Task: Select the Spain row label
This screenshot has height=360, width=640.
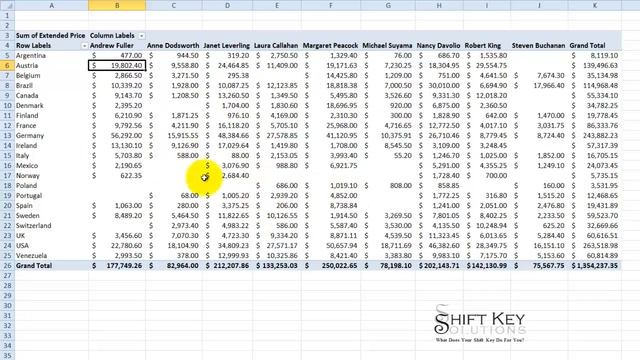Action: pos(51,206)
